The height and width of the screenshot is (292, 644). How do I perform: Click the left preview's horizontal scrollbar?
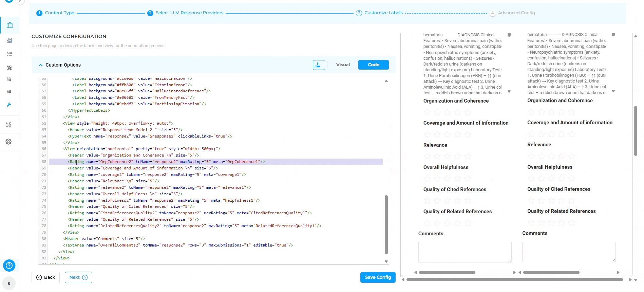click(x=447, y=272)
